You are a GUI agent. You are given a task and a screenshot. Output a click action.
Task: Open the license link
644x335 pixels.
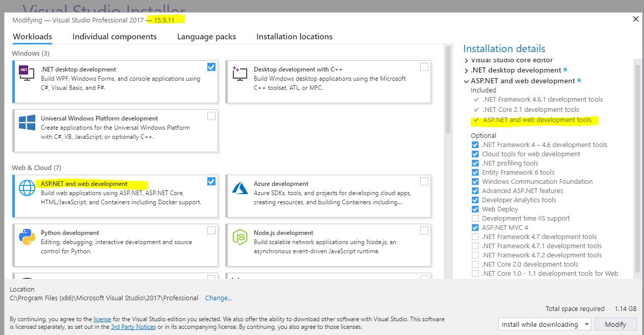(102, 319)
